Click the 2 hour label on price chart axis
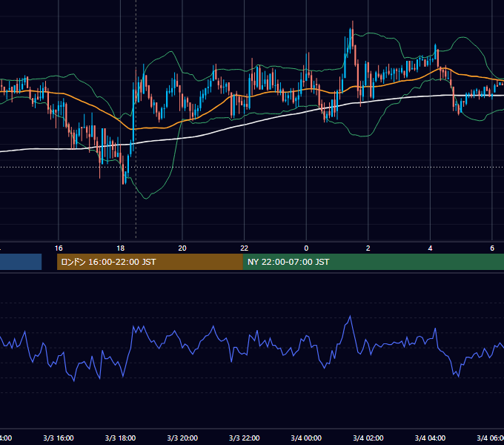Screen dimensions: 504x445 368,248
